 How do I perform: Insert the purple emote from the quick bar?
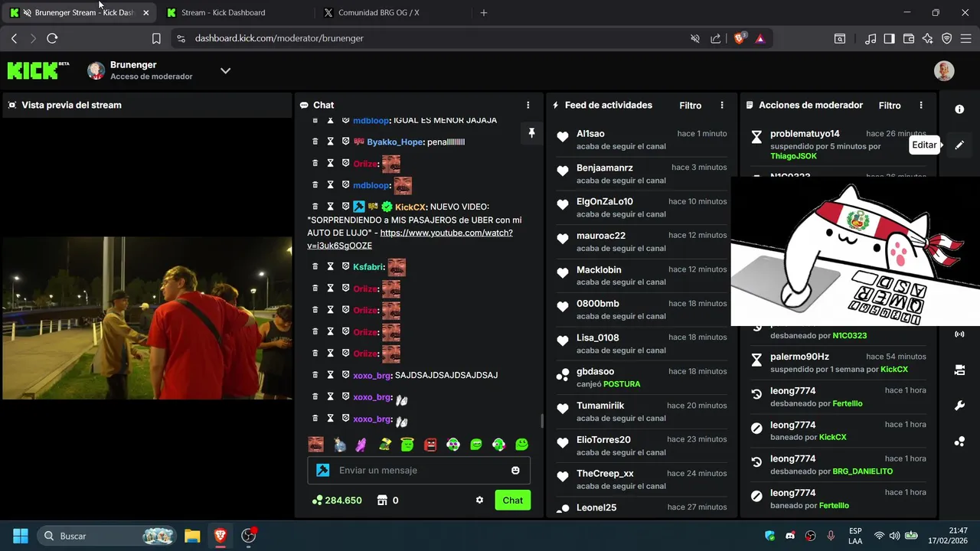(361, 445)
